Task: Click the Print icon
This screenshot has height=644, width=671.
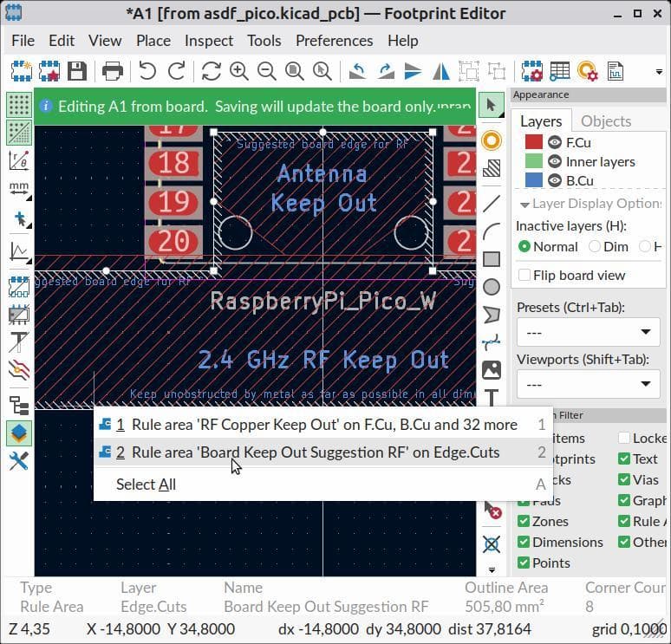Action: [x=113, y=71]
